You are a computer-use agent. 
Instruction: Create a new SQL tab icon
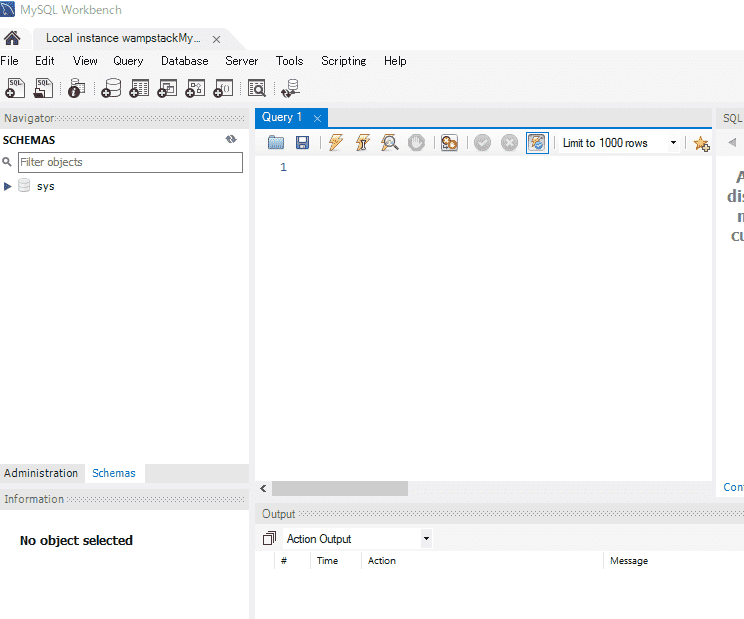15,88
